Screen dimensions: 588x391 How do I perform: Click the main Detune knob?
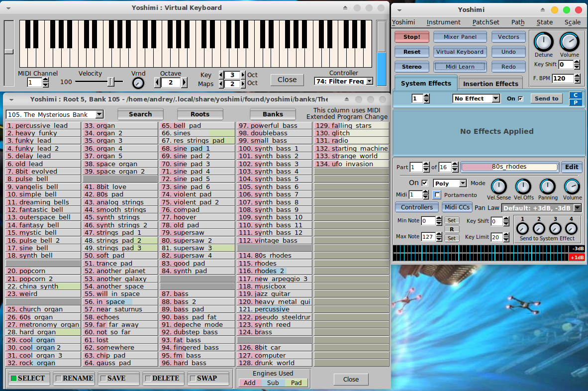tap(544, 42)
